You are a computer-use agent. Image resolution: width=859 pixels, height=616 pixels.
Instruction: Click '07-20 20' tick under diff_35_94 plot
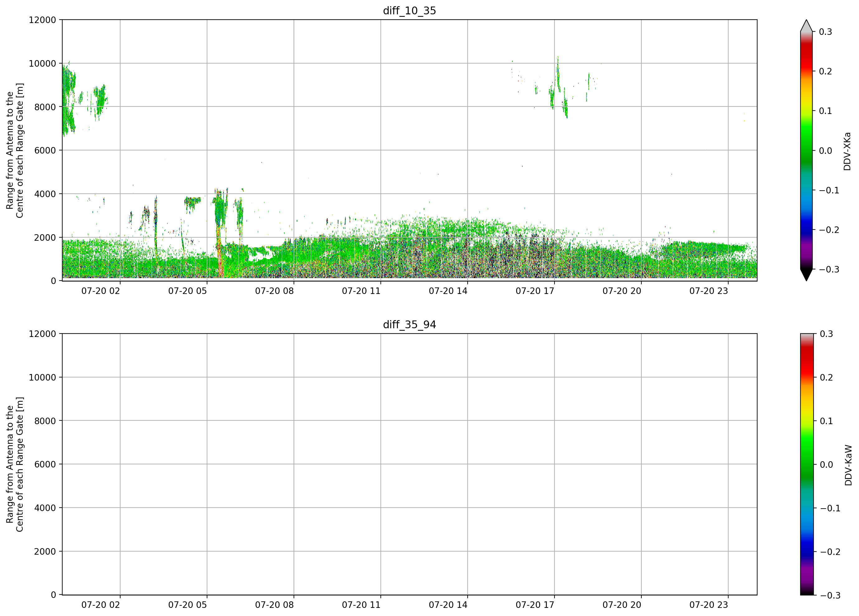pos(622,605)
